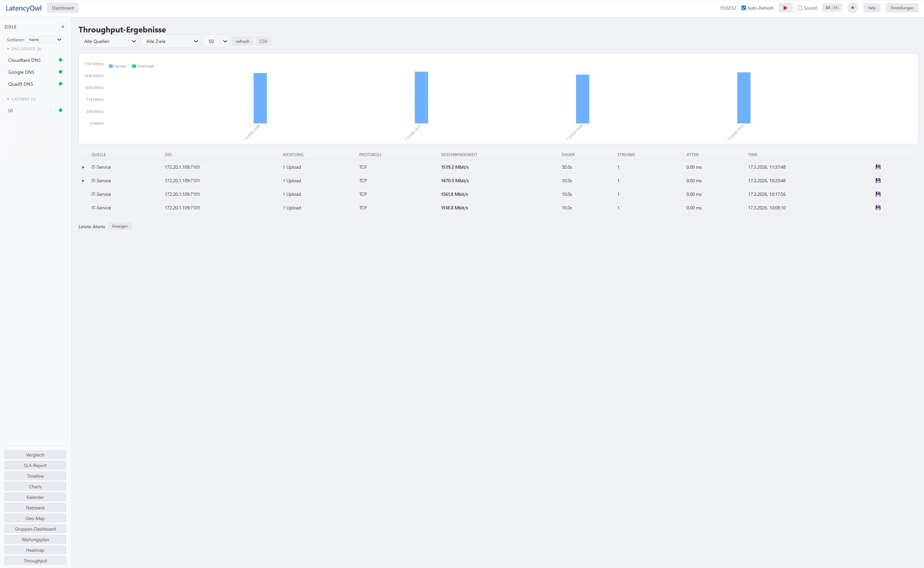Click the green status dot next to Google DNS
This screenshot has width=924, height=568.
(x=61, y=72)
